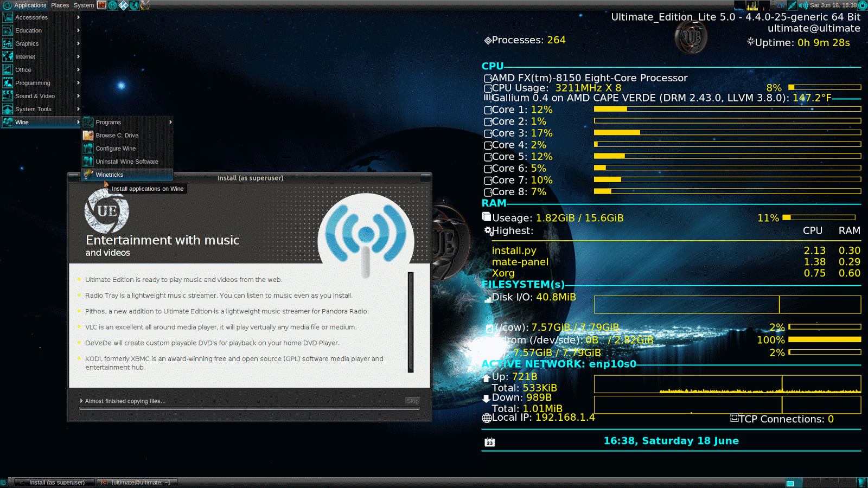
Task: Switch to ultimate@ultimate terminal taskbar button
Action: click(137, 483)
